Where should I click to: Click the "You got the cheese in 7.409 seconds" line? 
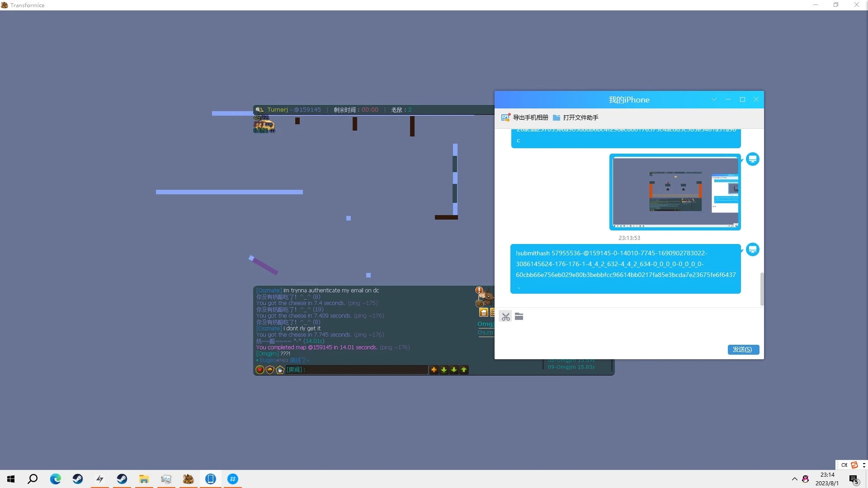pyautogui.click(x=320, y=316)
